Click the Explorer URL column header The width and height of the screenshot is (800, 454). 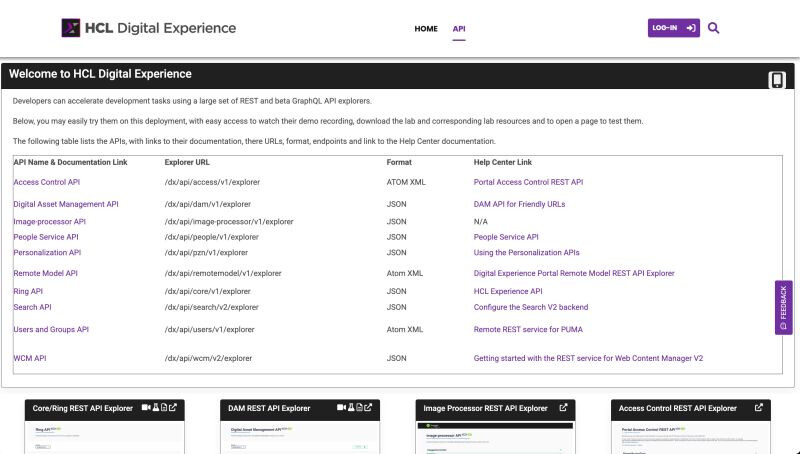pyautogui.click(x=187, y=162)
